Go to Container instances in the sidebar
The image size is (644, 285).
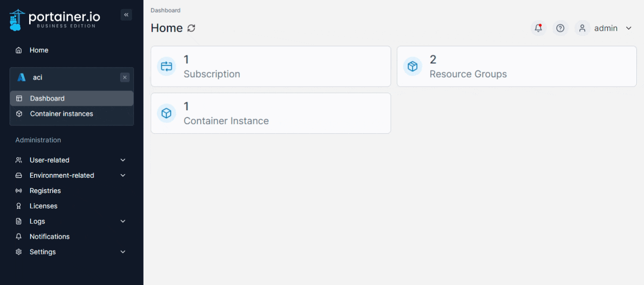point(61,114)
